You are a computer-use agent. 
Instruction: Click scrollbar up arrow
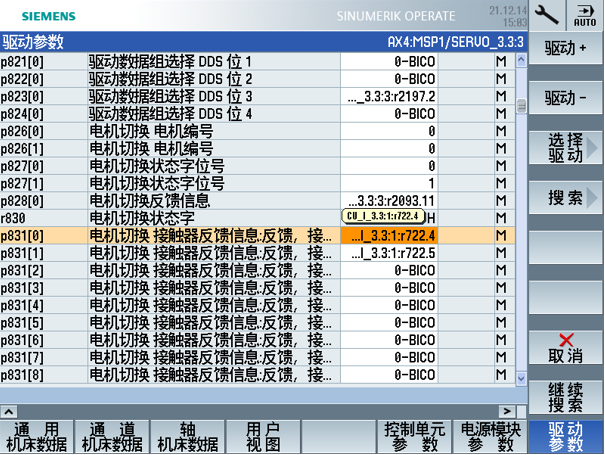521,60
